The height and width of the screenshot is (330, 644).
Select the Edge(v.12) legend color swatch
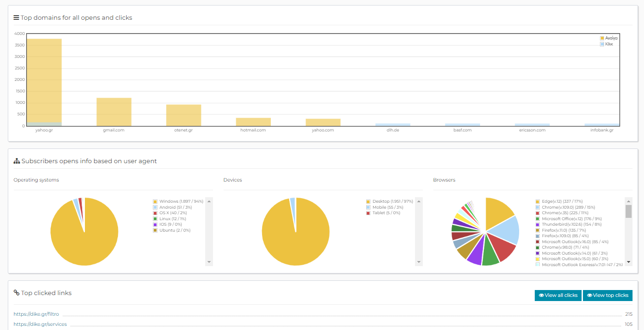click(x=538, y=201)
